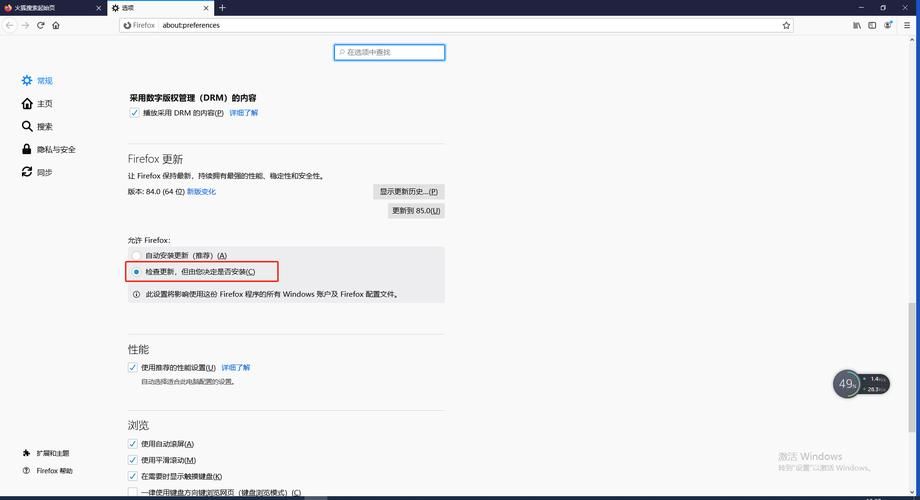This screenshot has height=500, width=920.
Task: Click the forward navigation arrow
Action: click(x=25, y=25)
